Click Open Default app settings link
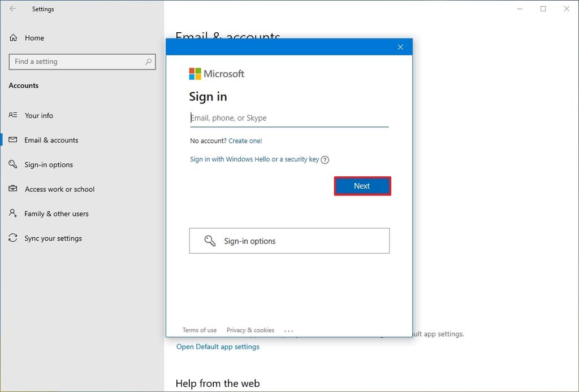The width and height of the screenshot is (579, 392). tap(218, 346)
